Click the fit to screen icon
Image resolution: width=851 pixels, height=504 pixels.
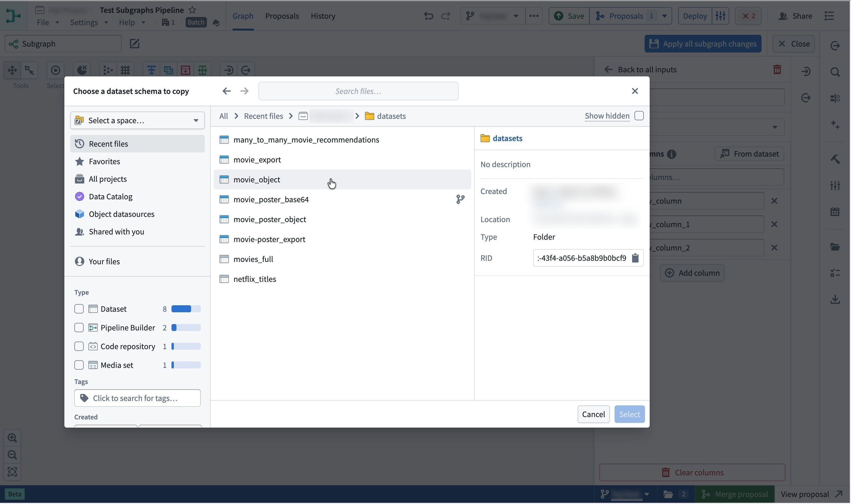(x=12, y=472)
